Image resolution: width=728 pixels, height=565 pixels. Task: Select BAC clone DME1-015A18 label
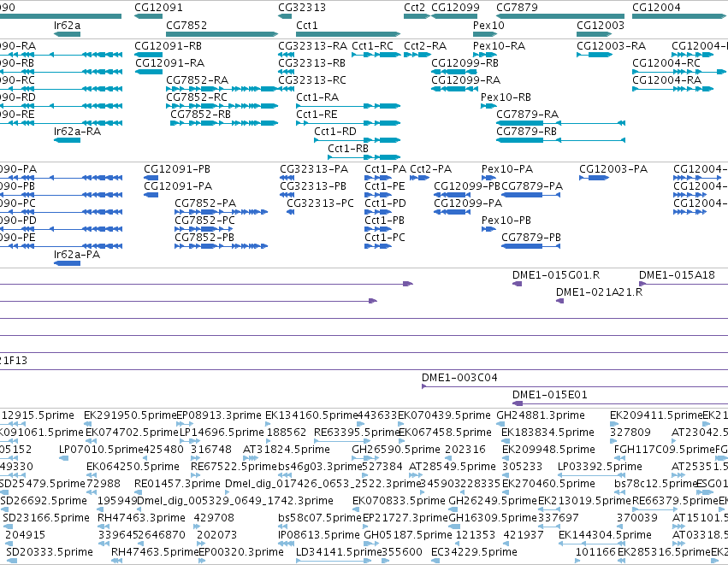click(x=677, y=275)
